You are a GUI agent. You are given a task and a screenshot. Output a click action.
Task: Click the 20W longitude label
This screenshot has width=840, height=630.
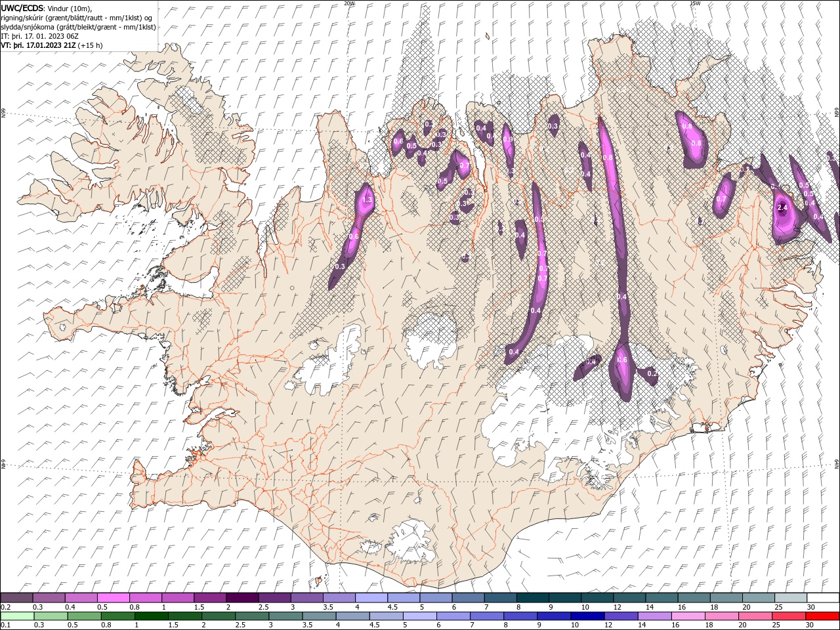(350, 3)
